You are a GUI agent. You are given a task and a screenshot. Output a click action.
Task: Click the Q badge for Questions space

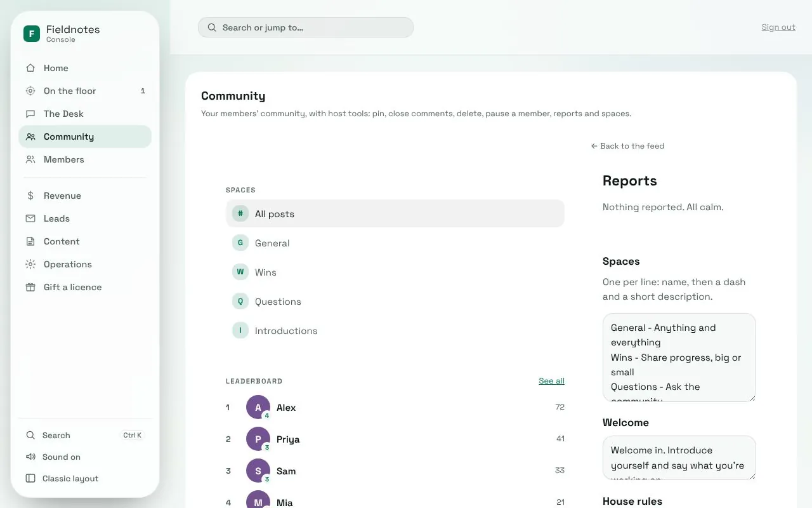click(240, 301)
